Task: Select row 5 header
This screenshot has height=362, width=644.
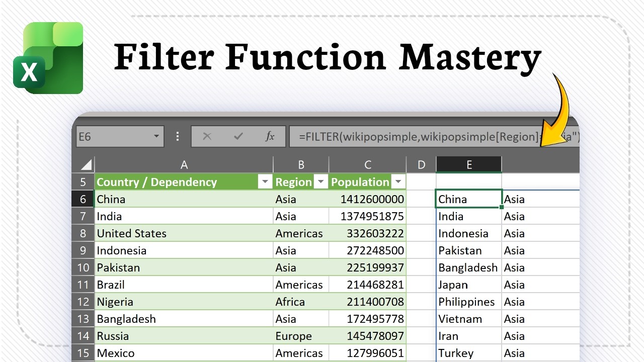Action: point(84,182)
